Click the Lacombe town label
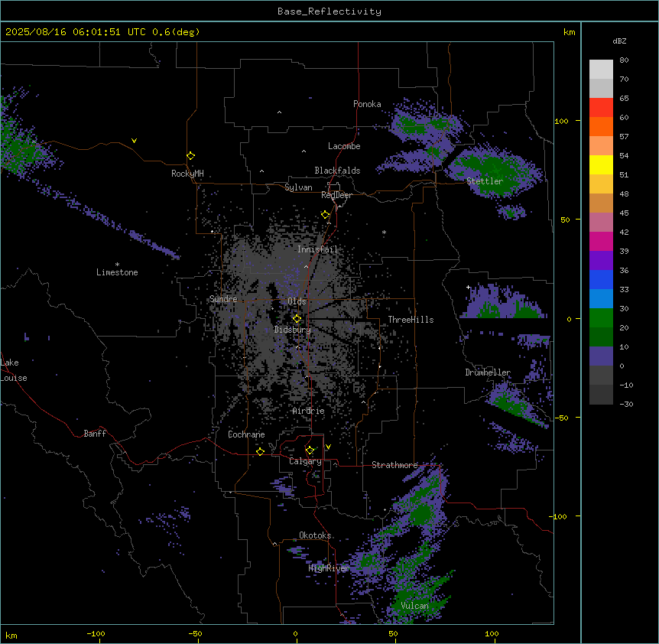This screenshot has width=659, height=644. point(344,146)
